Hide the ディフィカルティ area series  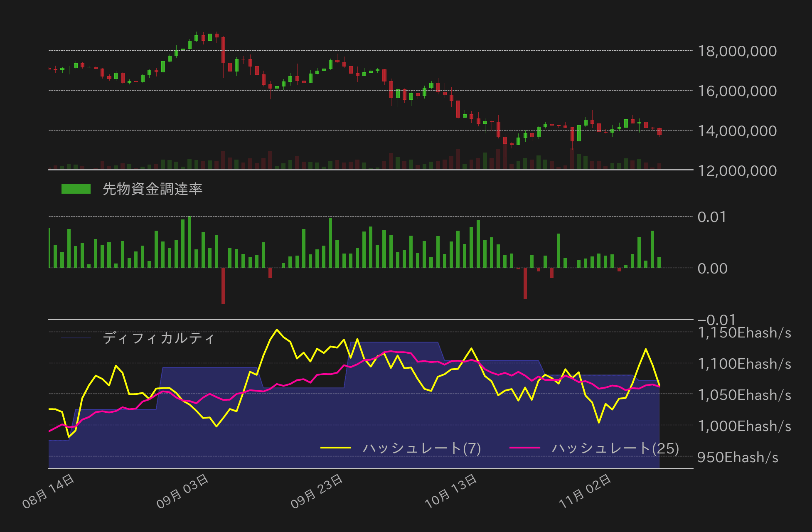pos(159,338)
